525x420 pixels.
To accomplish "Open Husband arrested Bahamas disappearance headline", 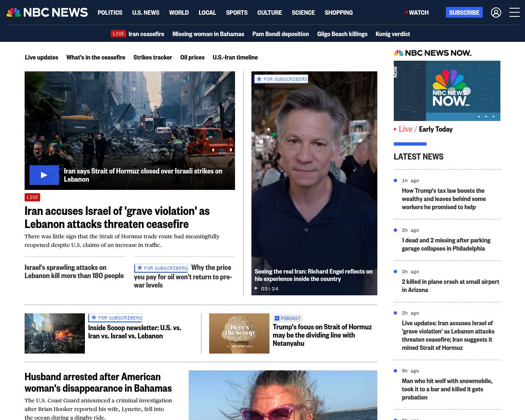I will coord(98,382).
